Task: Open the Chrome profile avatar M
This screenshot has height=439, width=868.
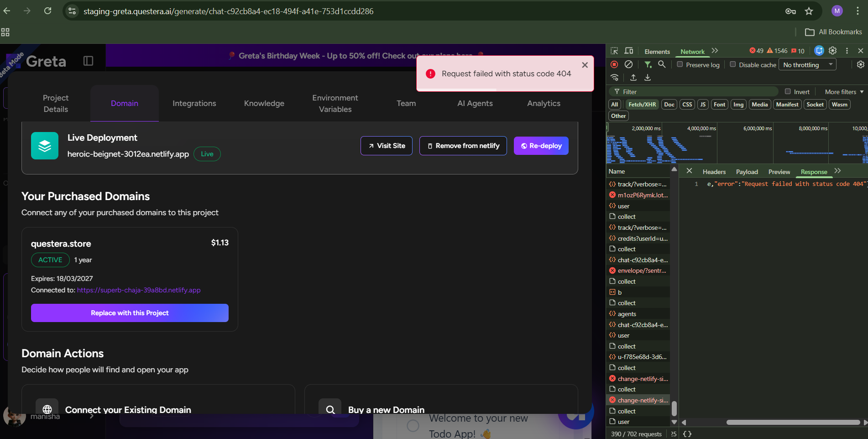Action: (837, 11)
